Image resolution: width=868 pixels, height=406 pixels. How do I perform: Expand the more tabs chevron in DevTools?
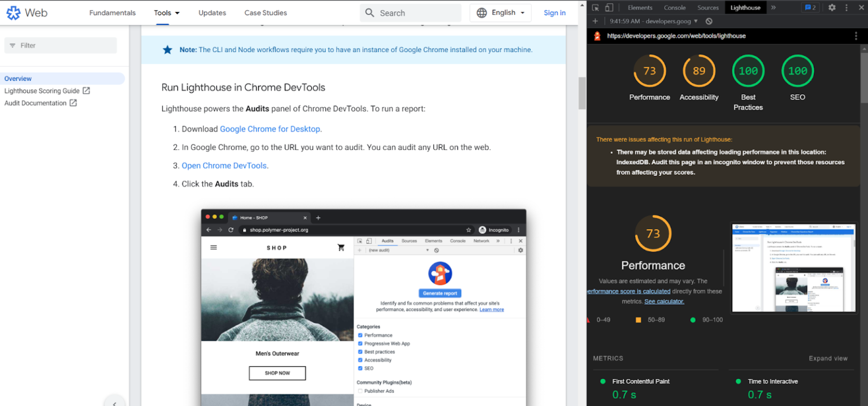[774, 7]
